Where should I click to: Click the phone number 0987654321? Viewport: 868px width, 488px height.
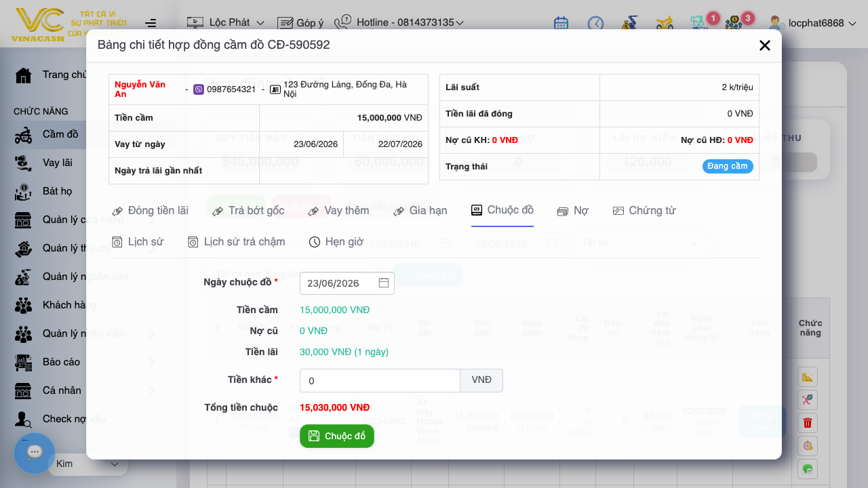point(231,89)
